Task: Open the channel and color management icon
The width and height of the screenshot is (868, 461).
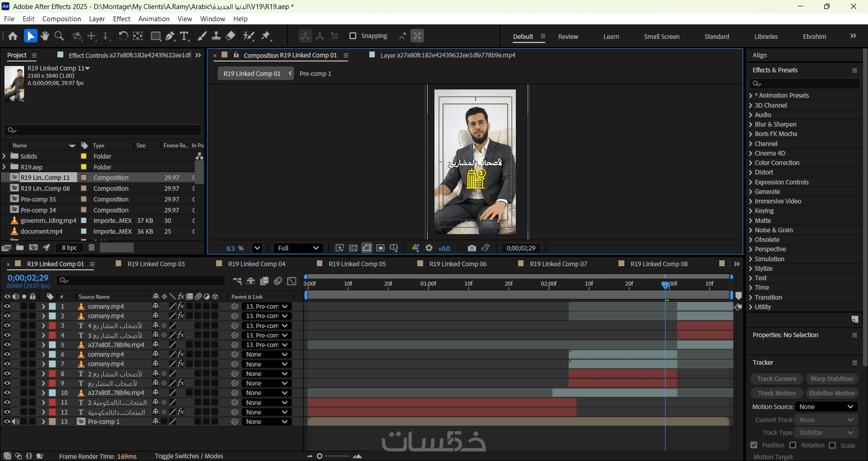Action: tap(415, 248)
